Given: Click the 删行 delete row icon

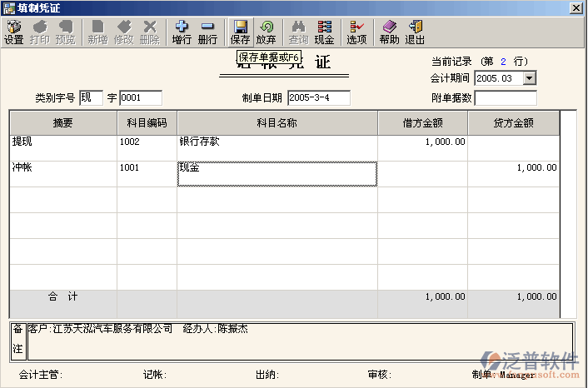Looking at the screenshot, I should pyautogui.click(x=207, y=32).
